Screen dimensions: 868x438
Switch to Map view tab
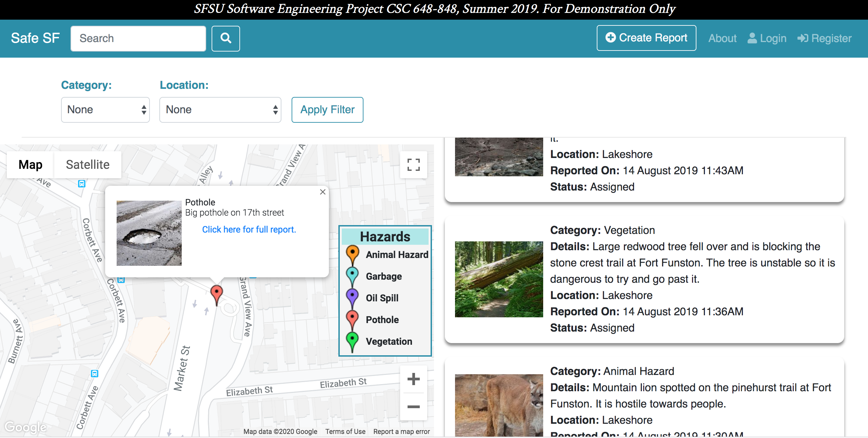click(x=31, y=165)
